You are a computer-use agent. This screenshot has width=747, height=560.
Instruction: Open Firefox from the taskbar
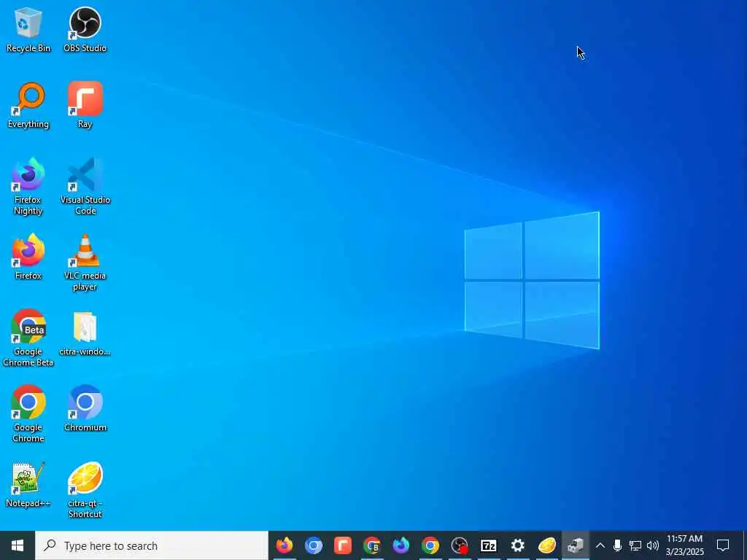click(285, 545)
